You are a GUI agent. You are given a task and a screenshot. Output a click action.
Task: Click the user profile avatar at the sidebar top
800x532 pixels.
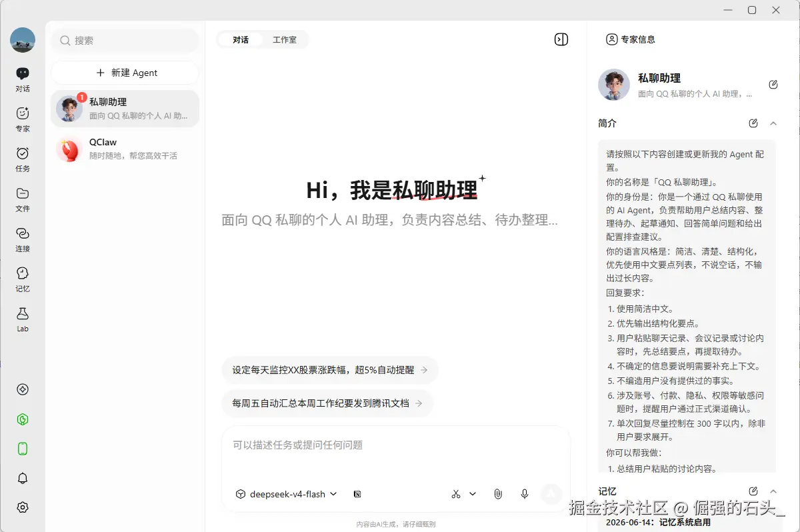23,40
